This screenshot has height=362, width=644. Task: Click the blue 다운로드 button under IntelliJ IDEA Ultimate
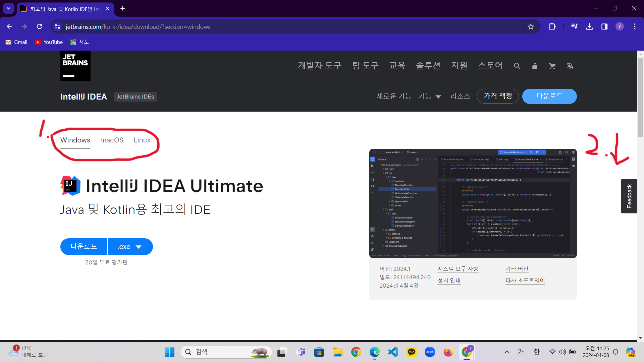click(x=84, y=247)
